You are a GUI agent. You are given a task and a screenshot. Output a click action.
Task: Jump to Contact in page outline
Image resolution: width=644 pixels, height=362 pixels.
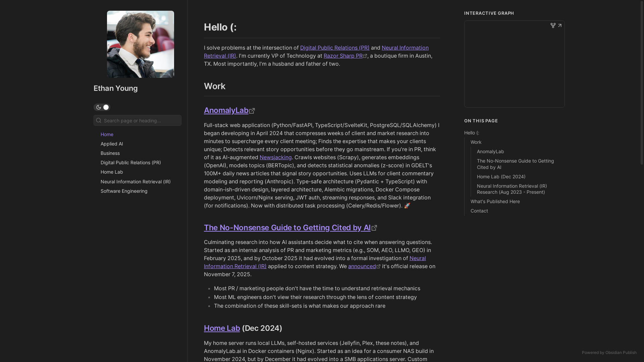click(x=479, y=211)
